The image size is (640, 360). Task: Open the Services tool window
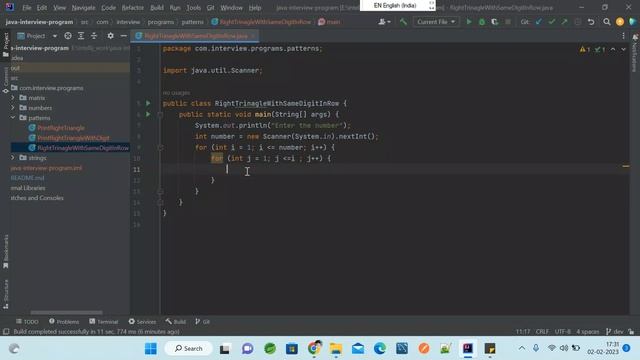[142, 322]
